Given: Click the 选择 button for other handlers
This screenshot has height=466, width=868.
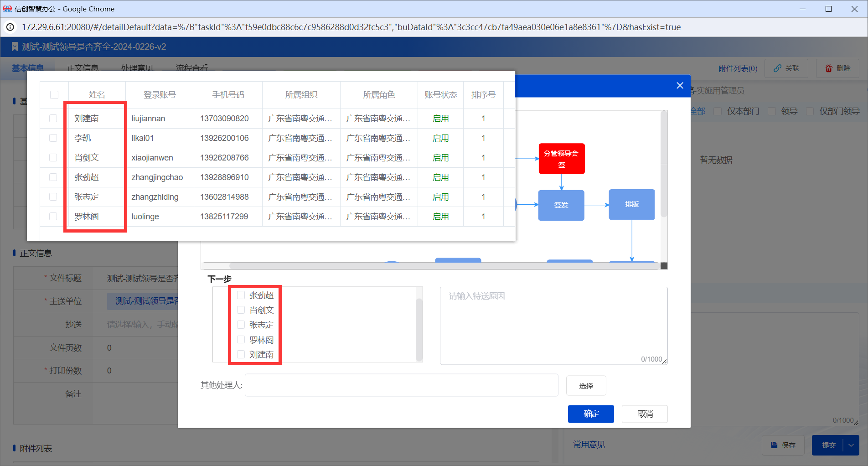Looking at the screenshot, I should click(x=586, y=386).
